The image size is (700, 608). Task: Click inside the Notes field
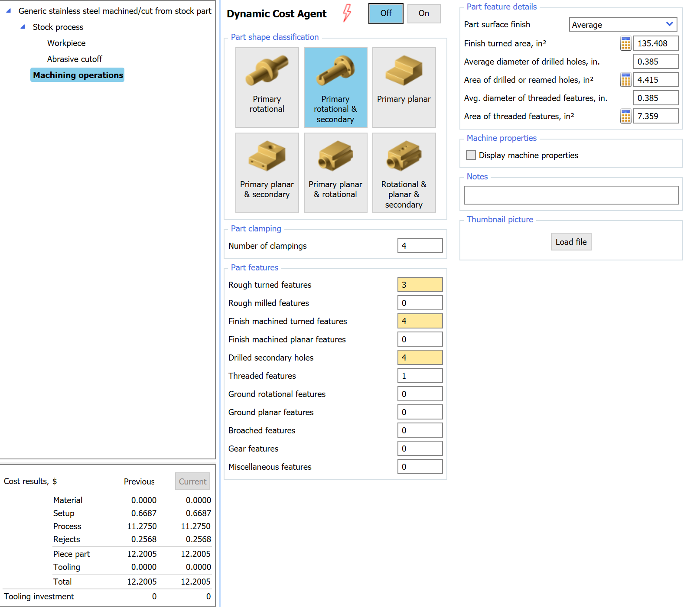571,195
